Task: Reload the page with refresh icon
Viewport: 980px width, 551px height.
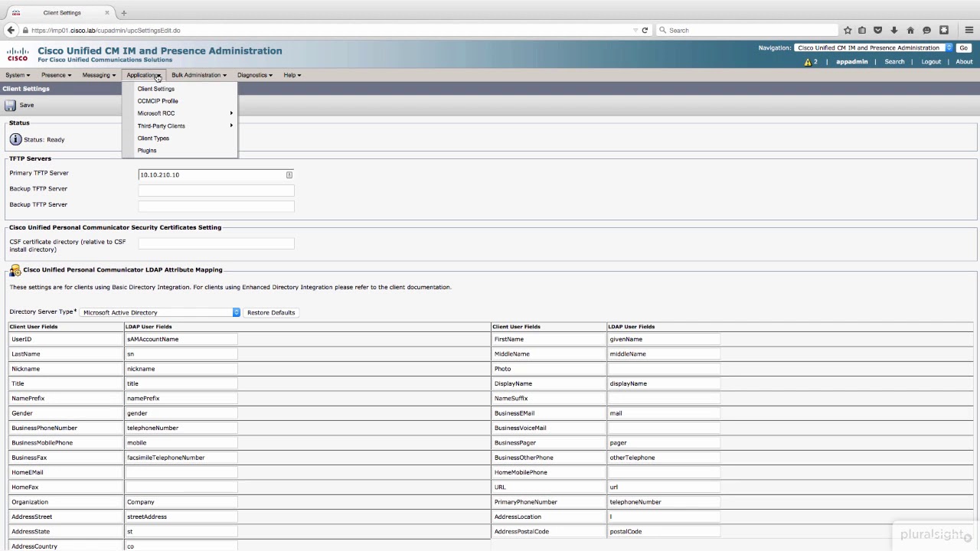Action: 645,31
